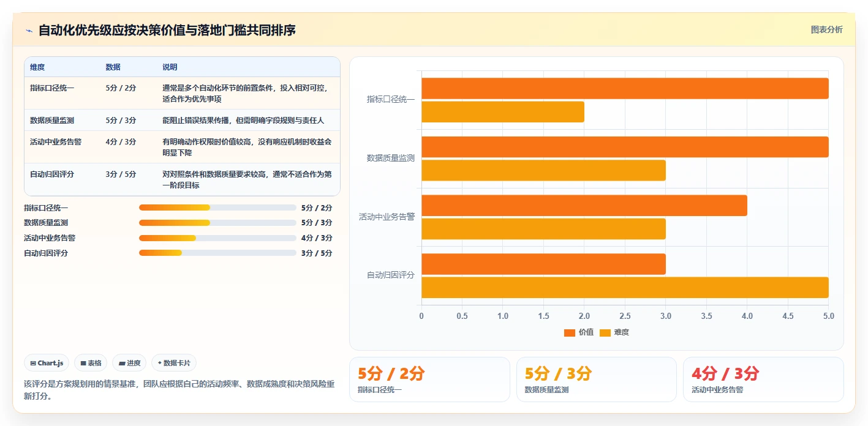Image resolution: width=868 pixels, height=426 pixels.
Task: Click the 自动归因评分 y-axis label in chart
Action: click(x=391, y=275)
